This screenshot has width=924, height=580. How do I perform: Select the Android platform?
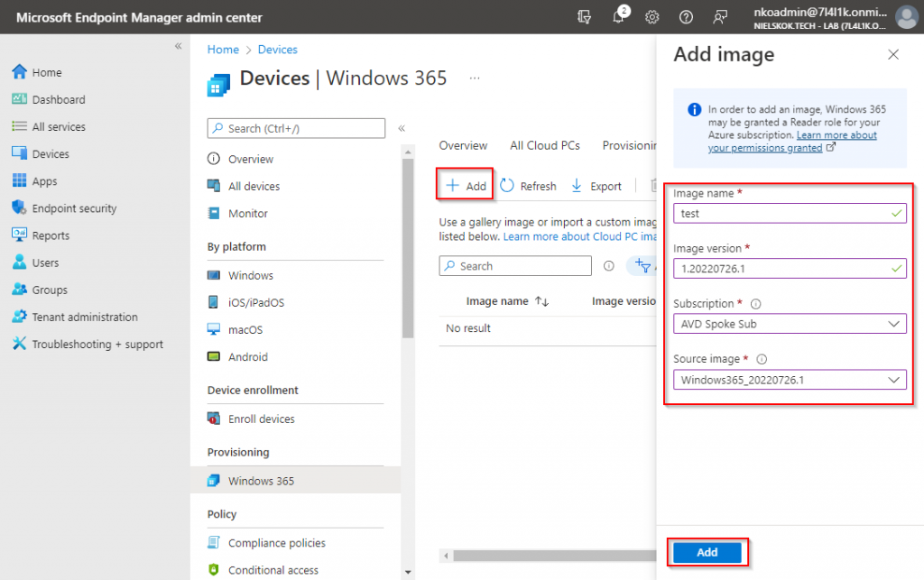coord(238,356)
